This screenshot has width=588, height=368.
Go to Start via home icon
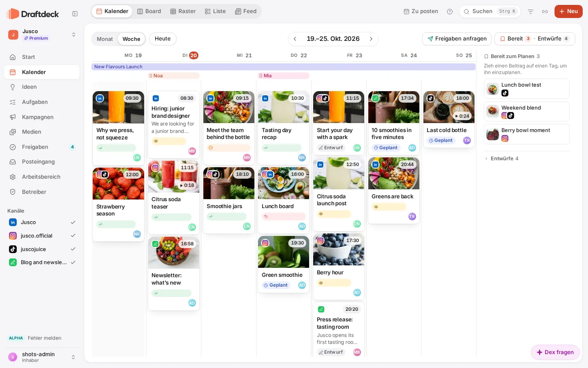coord(13,57)
